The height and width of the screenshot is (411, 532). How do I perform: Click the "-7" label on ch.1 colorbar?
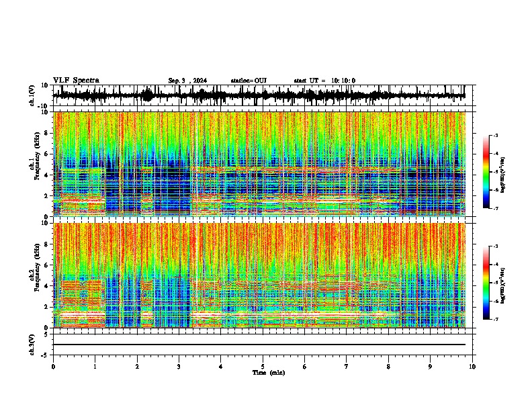495,208
